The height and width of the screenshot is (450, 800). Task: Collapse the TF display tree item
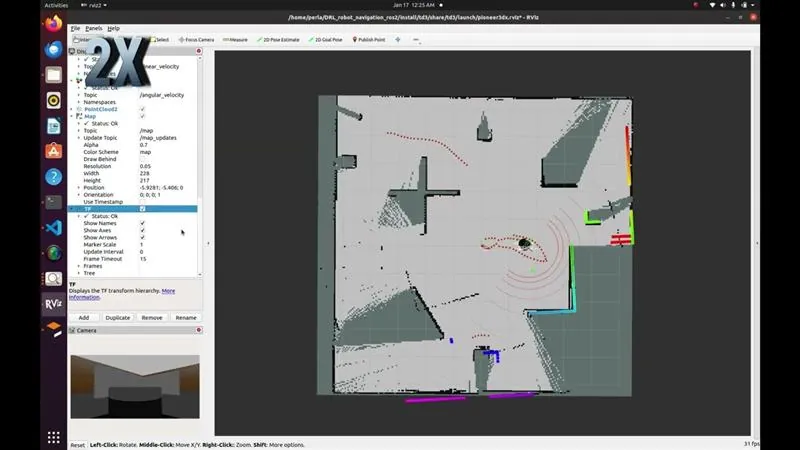72,209
